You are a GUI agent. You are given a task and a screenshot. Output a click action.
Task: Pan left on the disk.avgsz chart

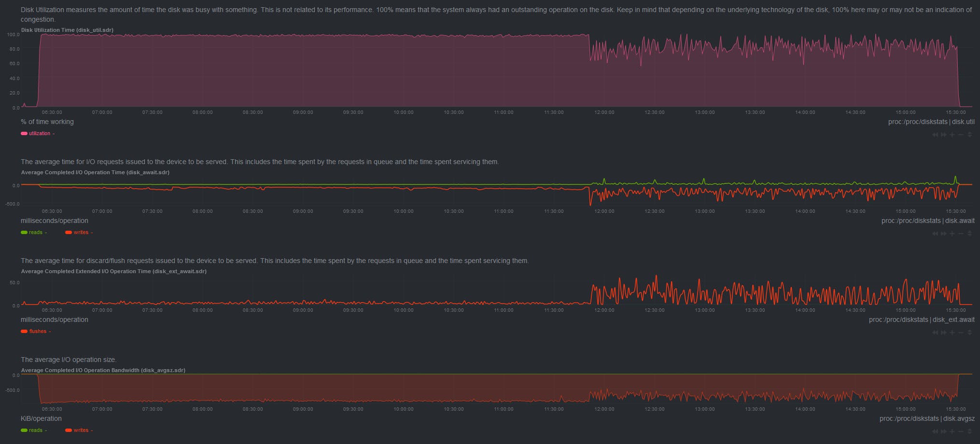click(x=935, y=431)
